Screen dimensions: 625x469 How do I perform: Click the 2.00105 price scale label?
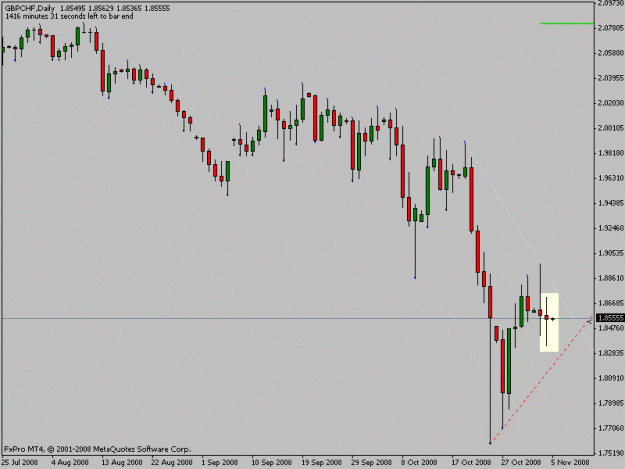tap(611, 128)
